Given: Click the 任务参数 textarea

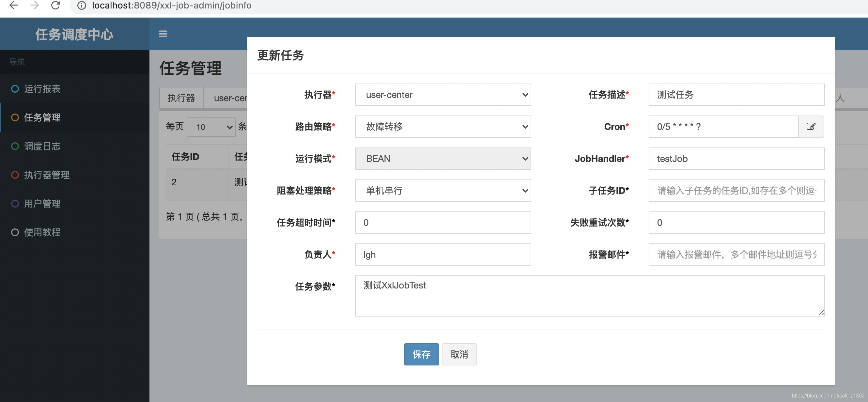Looking at the screenshot, I should point(589,296).
